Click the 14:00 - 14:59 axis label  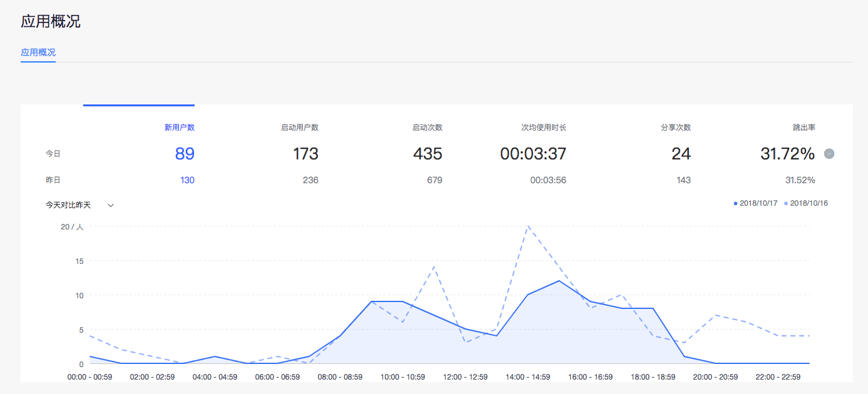[528, 377]
